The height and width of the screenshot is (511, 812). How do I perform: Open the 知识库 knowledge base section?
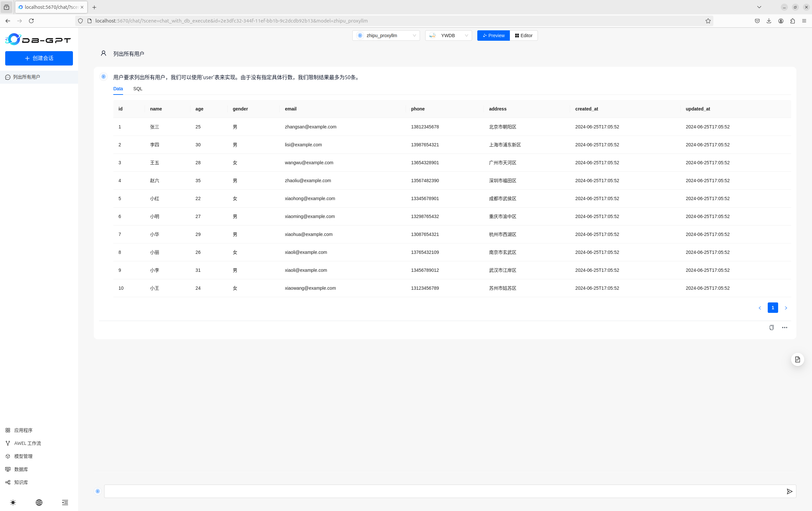[21, 482]
